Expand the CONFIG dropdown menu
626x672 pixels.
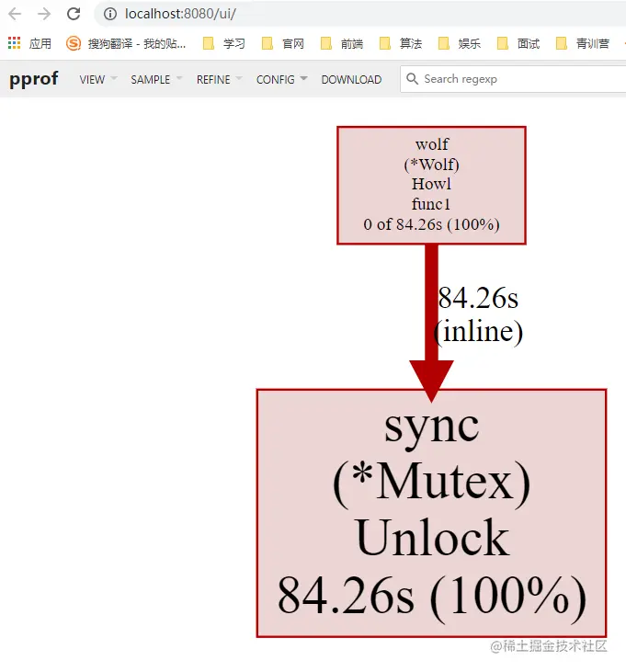281,79
